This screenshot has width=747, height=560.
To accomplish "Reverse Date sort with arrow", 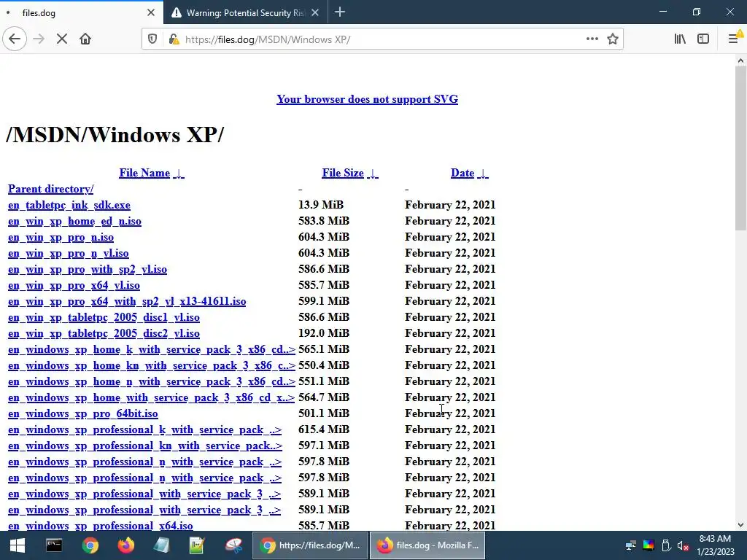I will point(483,174).
